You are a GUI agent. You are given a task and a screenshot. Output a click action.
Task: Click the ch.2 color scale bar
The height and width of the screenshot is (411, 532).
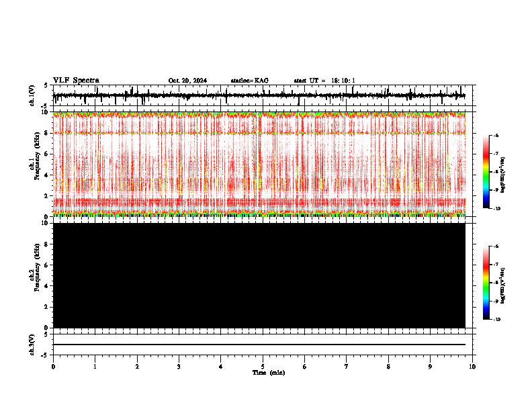486,283
